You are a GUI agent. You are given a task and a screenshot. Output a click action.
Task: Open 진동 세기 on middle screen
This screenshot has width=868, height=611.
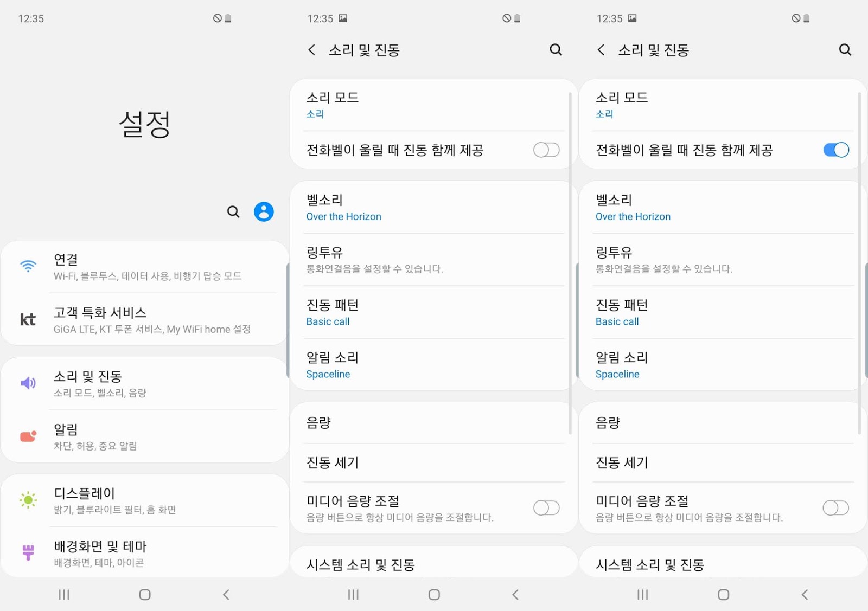coord(433,462)
